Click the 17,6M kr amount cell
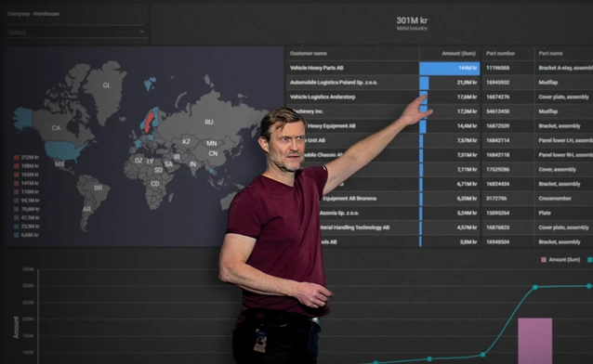593x364 pixels. click(x=450, y=97)
